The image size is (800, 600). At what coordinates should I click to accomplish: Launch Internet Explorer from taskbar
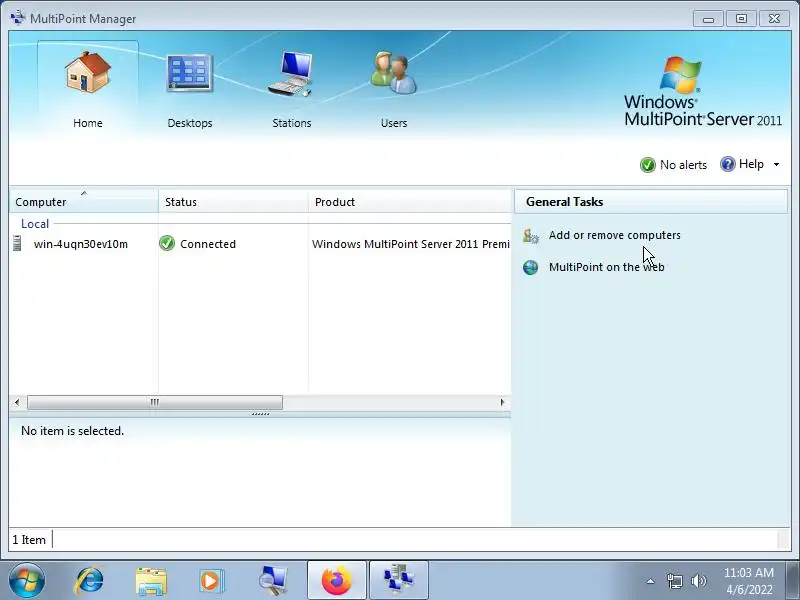(90, 581)
